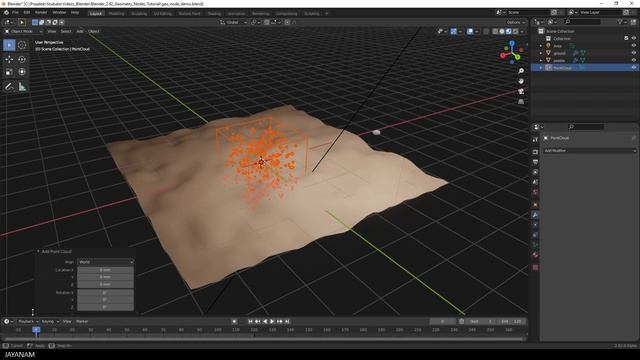The height and width of the screenshot is (360, 640).
Task: Expand the PointCloud item in the outliner
Action: click(x=541, y=68)
